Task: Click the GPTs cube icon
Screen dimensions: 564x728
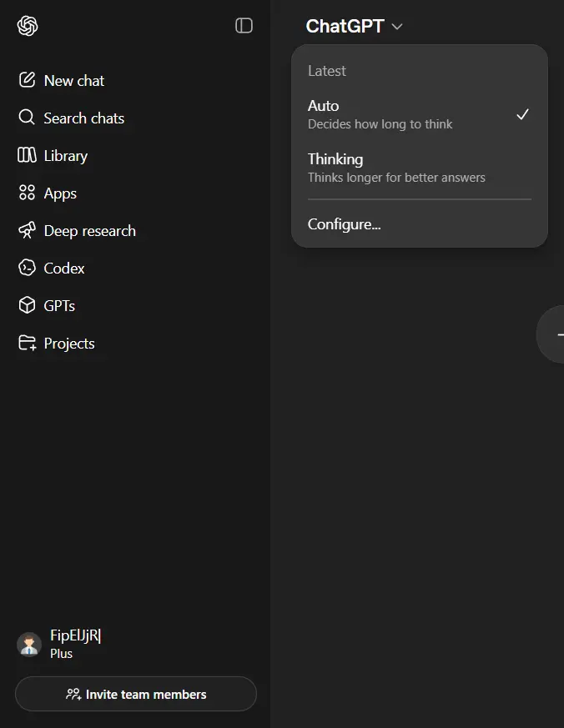Action: coord(27,305)
